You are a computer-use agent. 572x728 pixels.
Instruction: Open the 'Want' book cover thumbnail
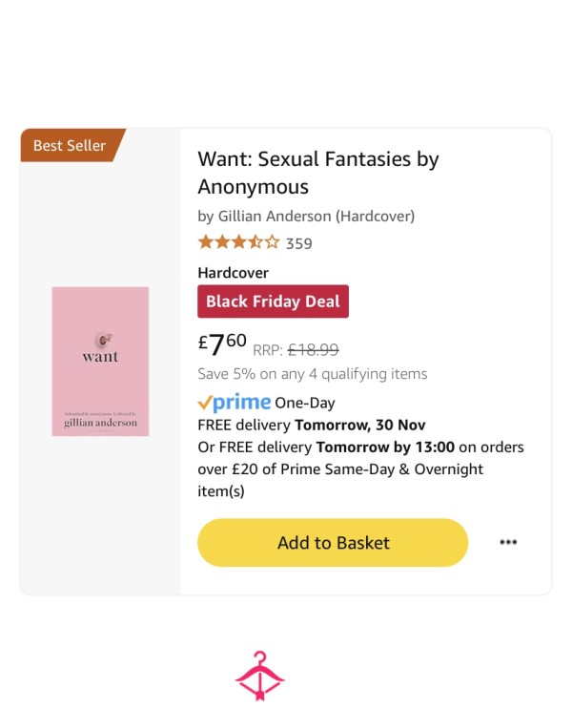coord(100,362)
